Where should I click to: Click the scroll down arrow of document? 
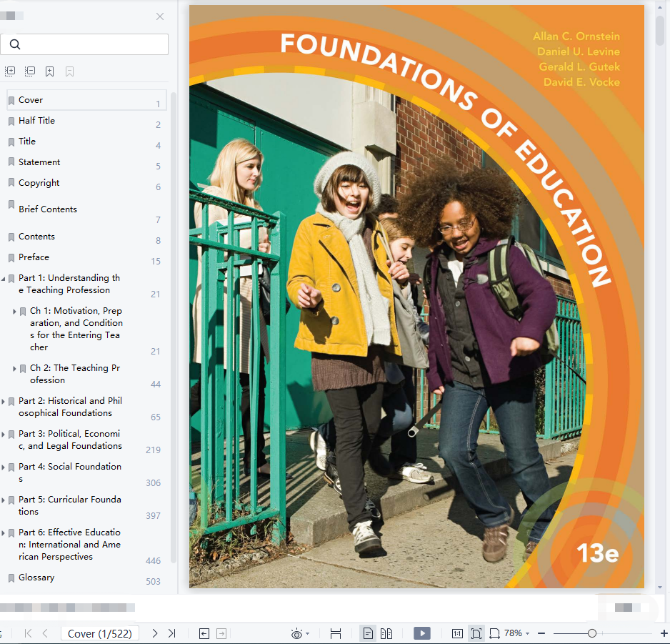(x=660, y=587)
